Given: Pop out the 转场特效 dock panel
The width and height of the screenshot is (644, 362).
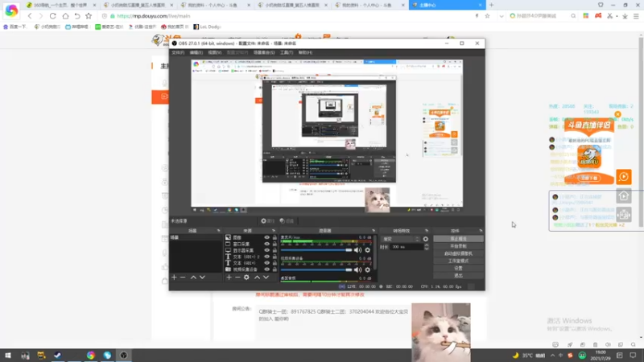Looking at the screenshot, I should [x=427, y=231].
